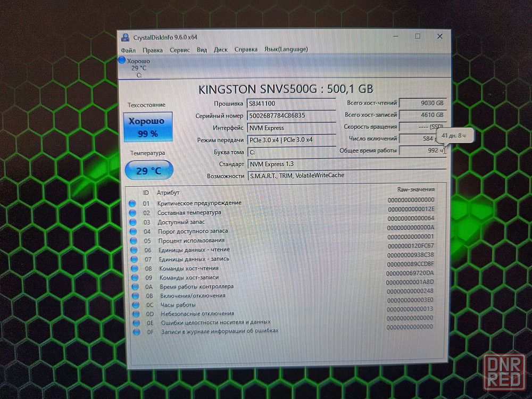Click the status dot for Доступный запас
The height and width of the screenshot is (399, 532).
pos(133,222)
